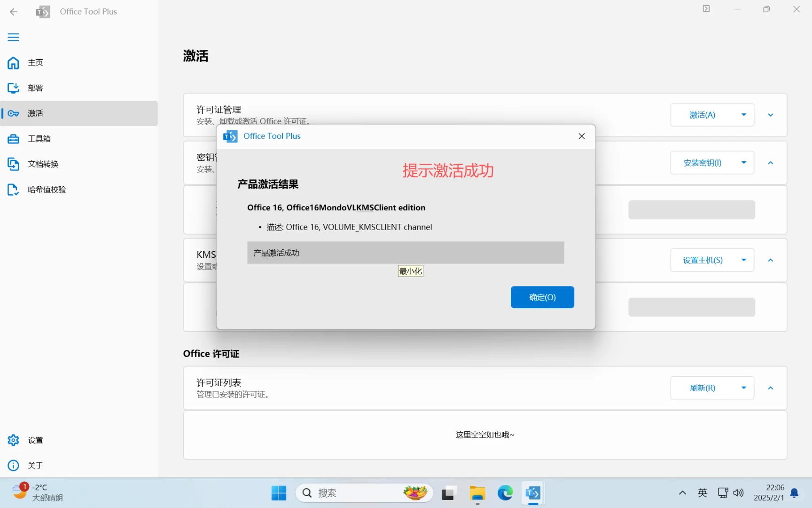
Task: Toggle the hamburger navigation menu
Action: pos(13,37)
